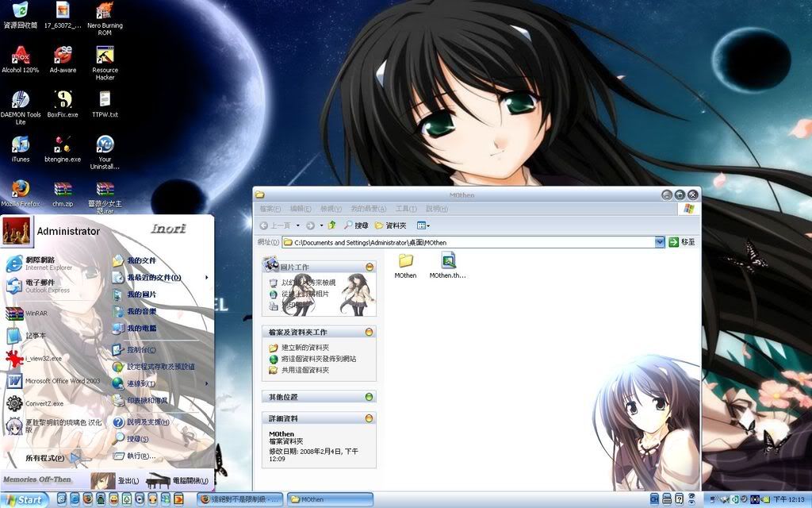Select the chm.zip archive on the desktop
This screenshot has width=812, height=508.
pyautogui.click(x=63, y=194)
